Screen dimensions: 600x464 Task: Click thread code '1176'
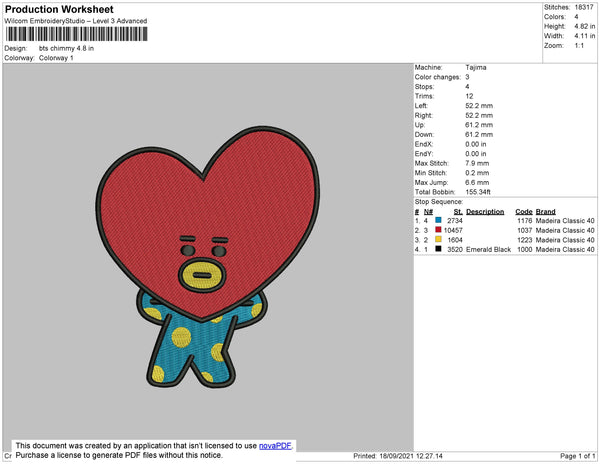coord(525,221)
